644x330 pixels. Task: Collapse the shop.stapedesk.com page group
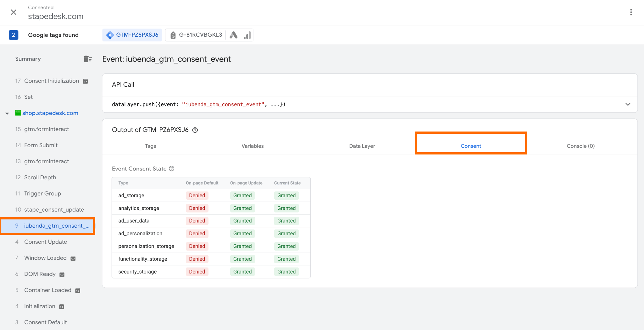click(x=7, y=113)
